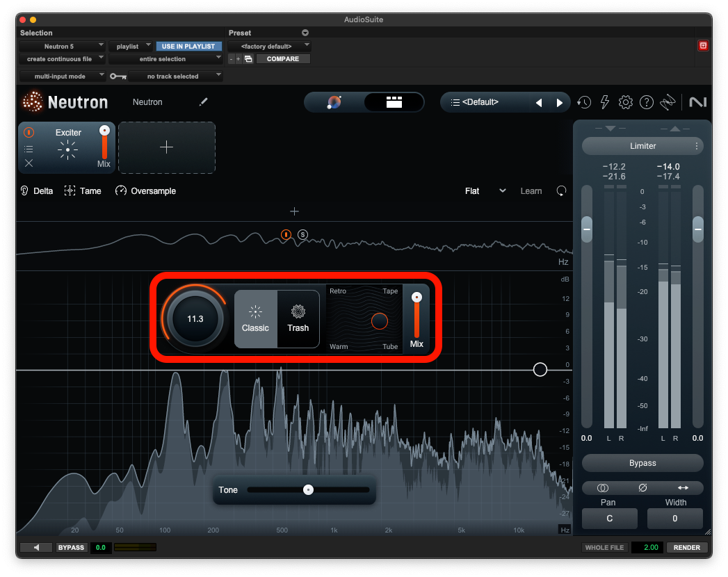Open the help question mark icon
Viewport: 728px width, 577px height.
tap(646, 102)
